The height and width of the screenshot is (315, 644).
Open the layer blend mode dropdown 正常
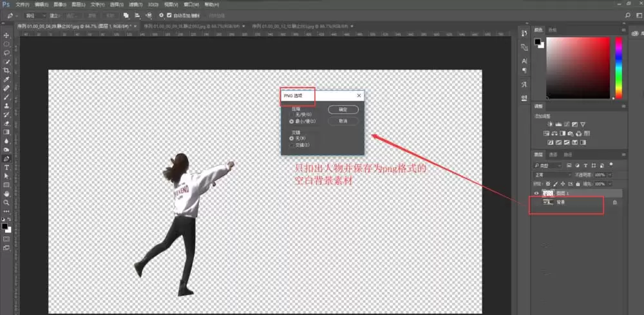click(x=553, y=175)
